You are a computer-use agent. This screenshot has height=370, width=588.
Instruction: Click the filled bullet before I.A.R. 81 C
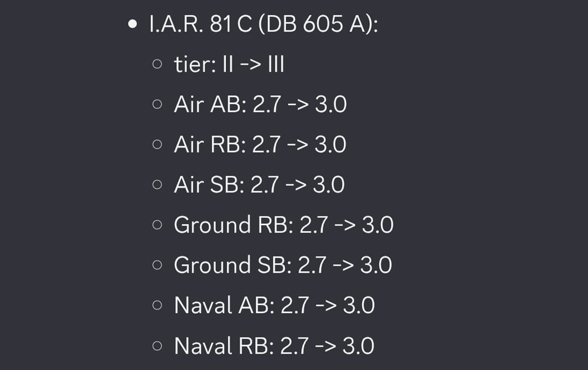point(132,24)
